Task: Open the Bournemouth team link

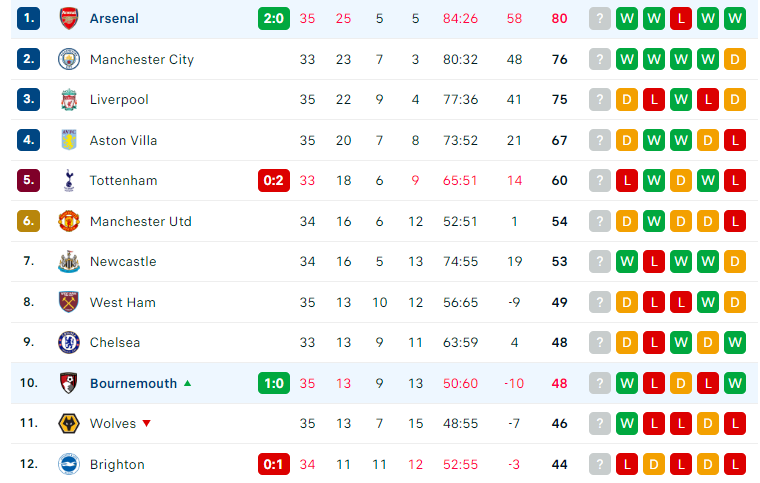Action: (134, 383)
